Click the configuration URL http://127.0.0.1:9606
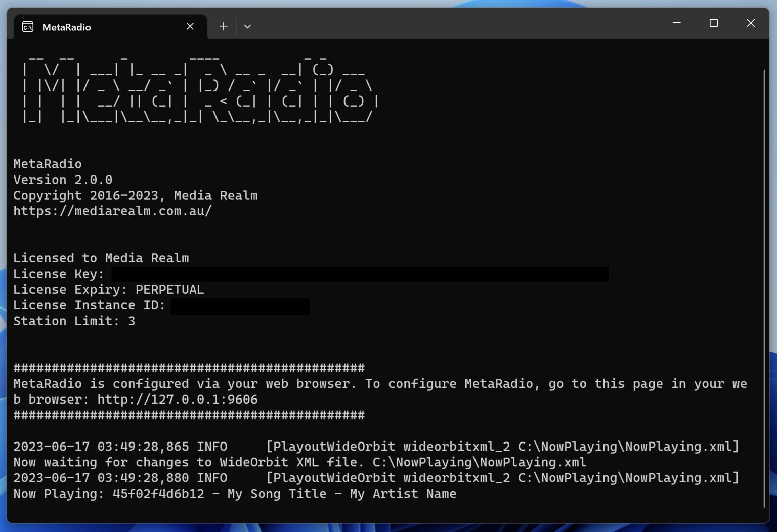 point(177,399)
